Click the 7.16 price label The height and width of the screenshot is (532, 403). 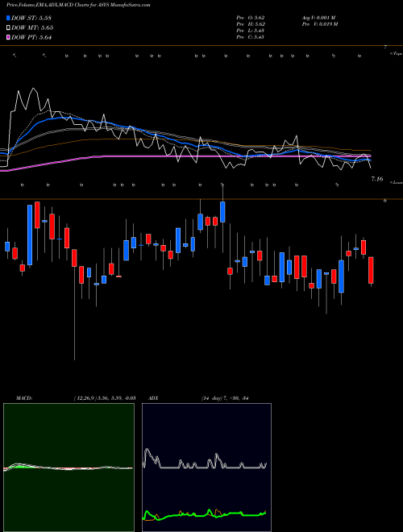[377, 179]
